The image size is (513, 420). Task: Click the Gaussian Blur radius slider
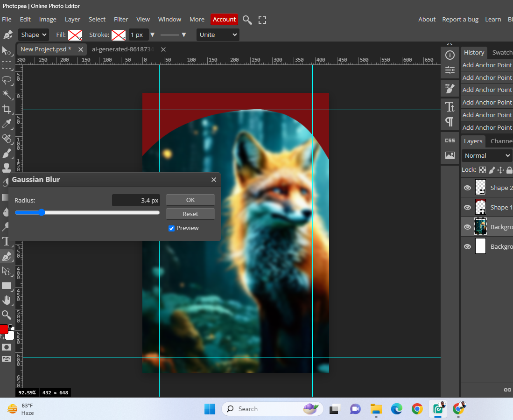click(x=87, y=213)
